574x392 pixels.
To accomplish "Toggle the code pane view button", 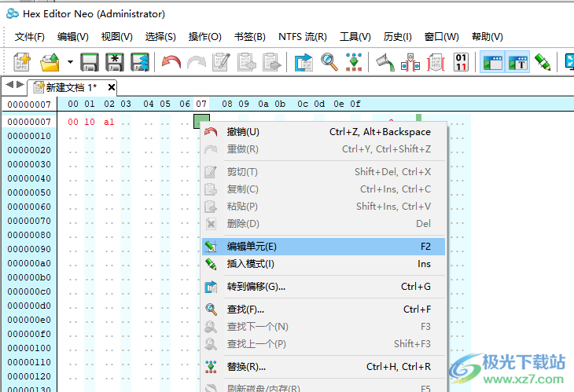I will click(492, 62).
